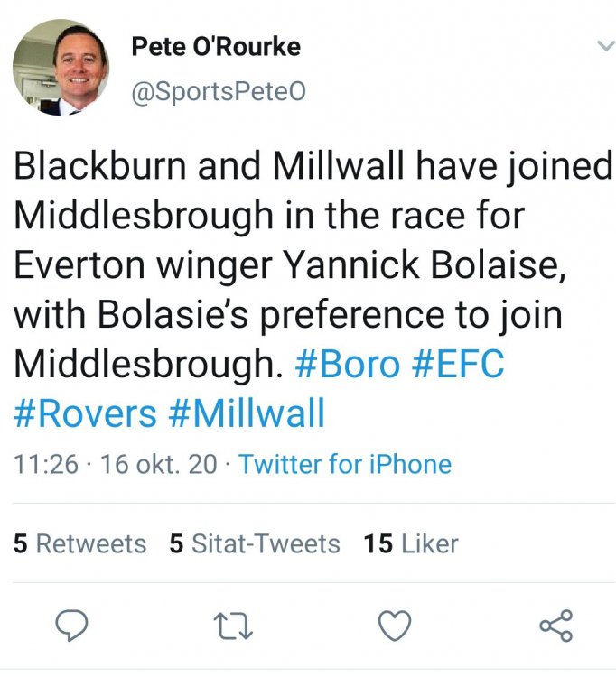Like the tweet with the heart icon
Image resolution: width=616 pixels, height=677 pixels.
pyautogui.click(x=394, y=624)
